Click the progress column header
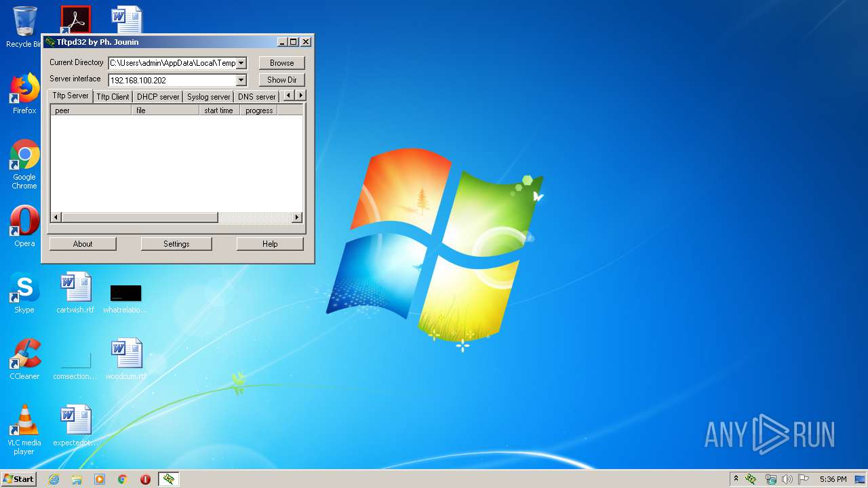Image resolution: width=868 pixels, height=488 pixels. [259, 110]
